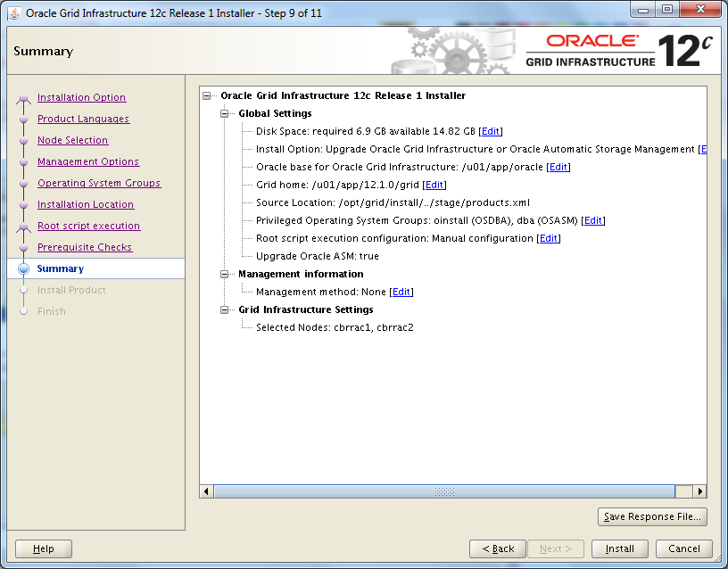Select the 'Upgrade Oracle ASM: true' row
The height and width of the screenshot is (569, 728).
coord(318,256)
